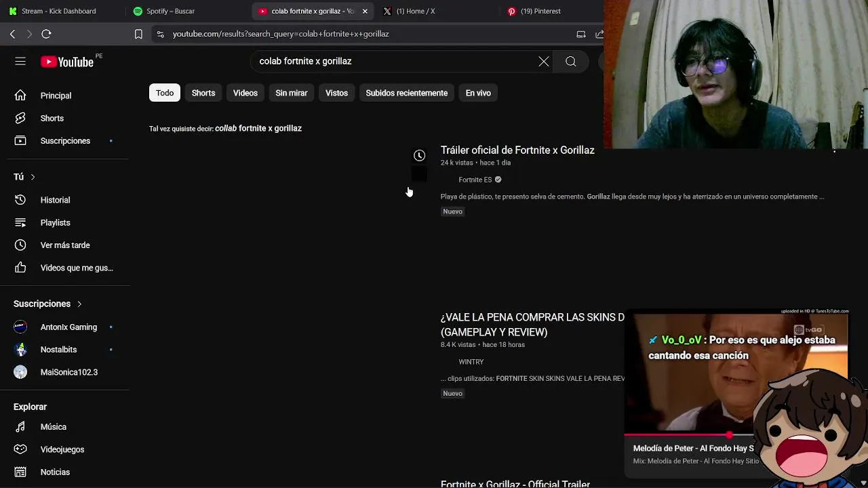Select the Sin mirar filter chip
Image resolution: width=868 pixels, height=488 pixels.
292,93
